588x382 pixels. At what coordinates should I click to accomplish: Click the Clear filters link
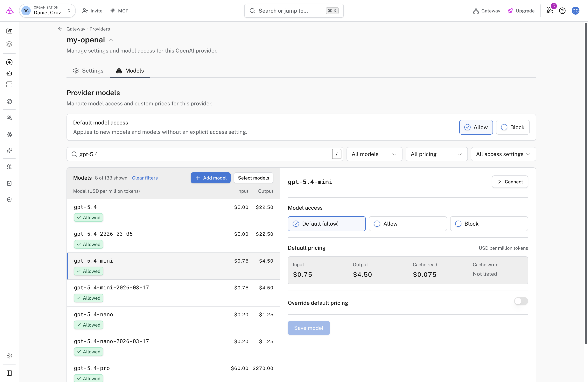click(145, 178)
